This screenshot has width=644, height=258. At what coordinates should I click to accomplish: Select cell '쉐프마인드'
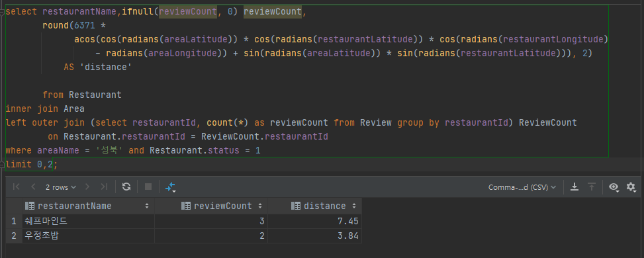(x=88, y=222)
